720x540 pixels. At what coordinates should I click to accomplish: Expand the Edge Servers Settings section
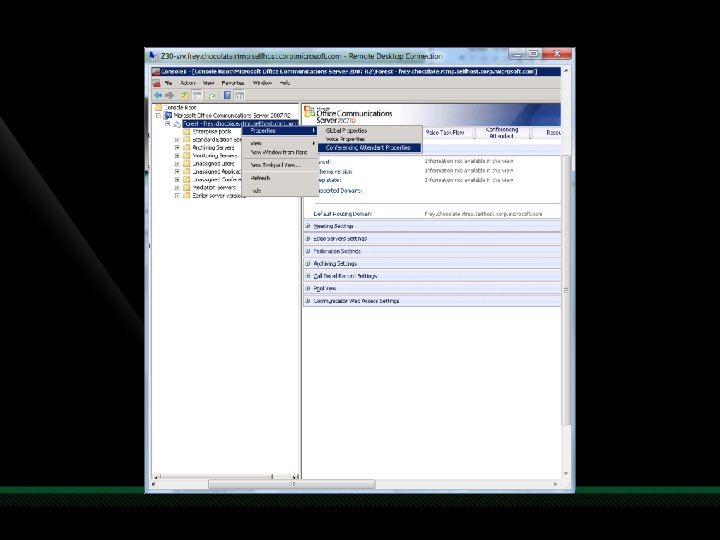pyautogui.click(x=308, y=238)
